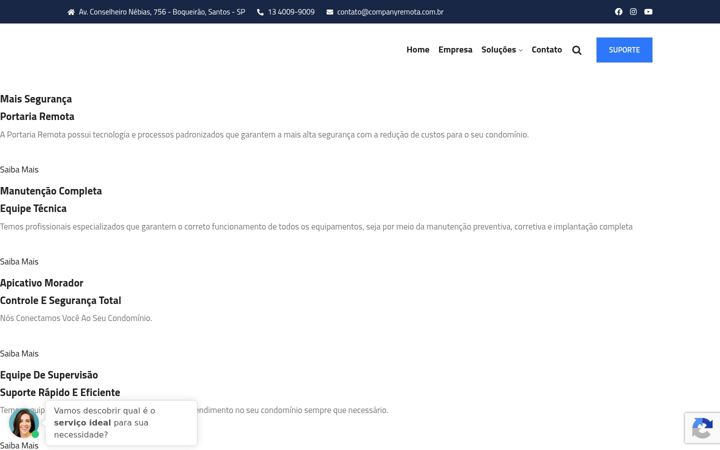Click the 'Mais Segurança' heading
The width and height of the screenshot is (720, 450).
(x=36, y=99)
